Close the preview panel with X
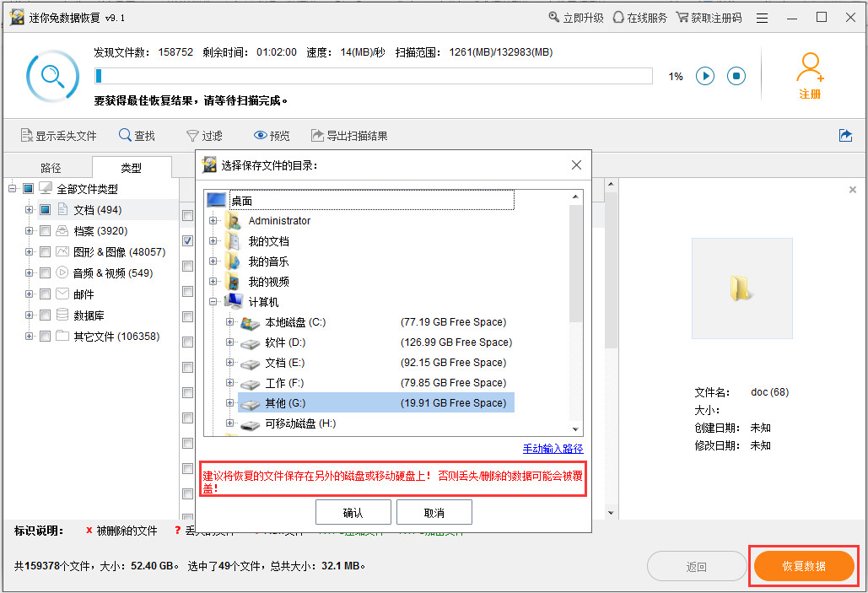This screenshot has height=593, width=868. [x=853, y=190]
